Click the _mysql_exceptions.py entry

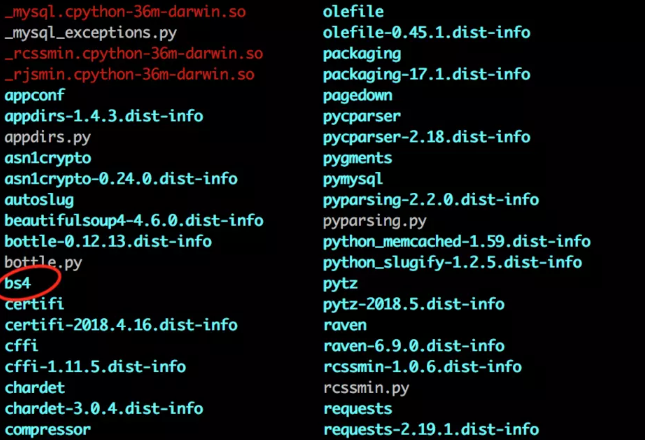(91, 33)
